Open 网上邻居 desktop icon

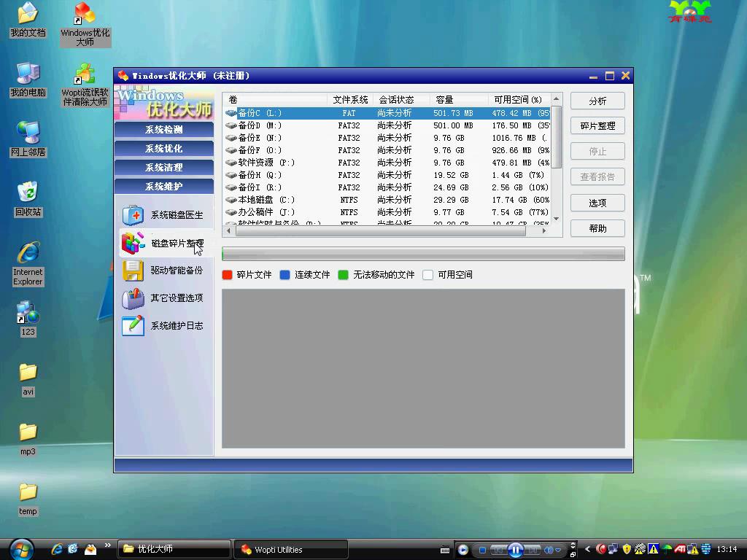point(28,139)
